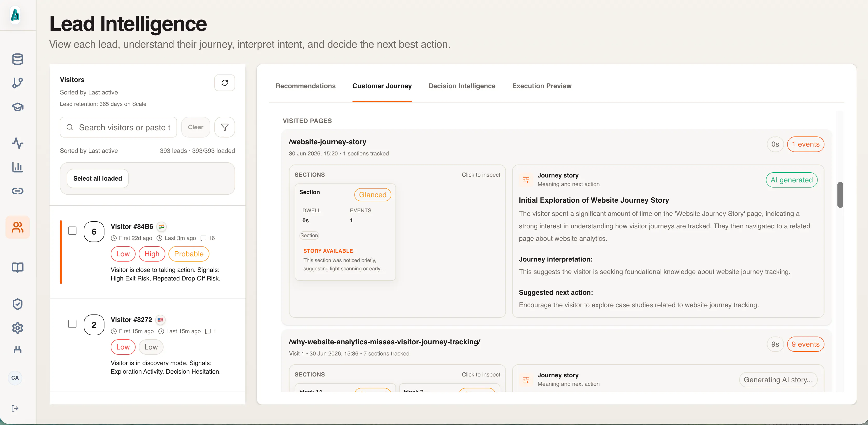
Task: Click the '9s' duration pill
Action: [775, 344]
